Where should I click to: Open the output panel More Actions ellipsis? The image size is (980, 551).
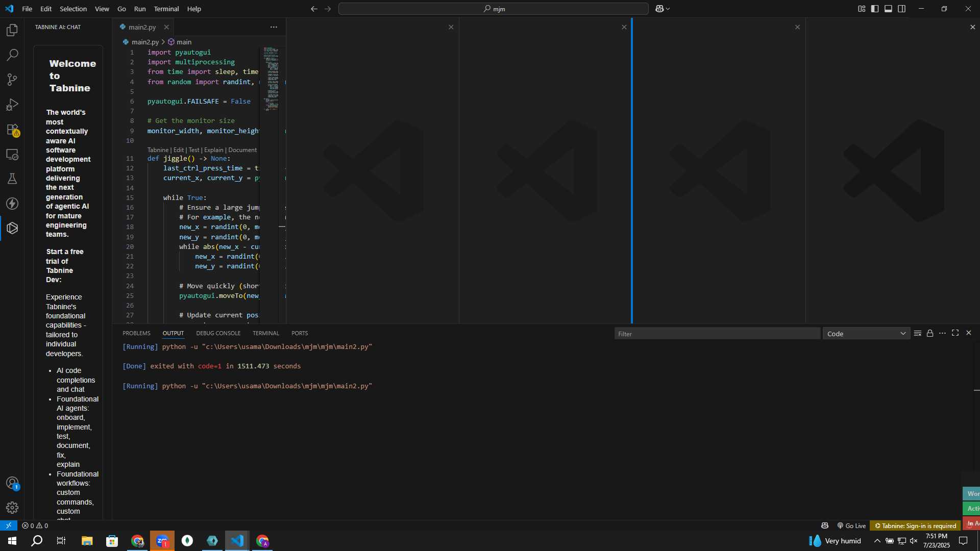[x=942, y=333]
